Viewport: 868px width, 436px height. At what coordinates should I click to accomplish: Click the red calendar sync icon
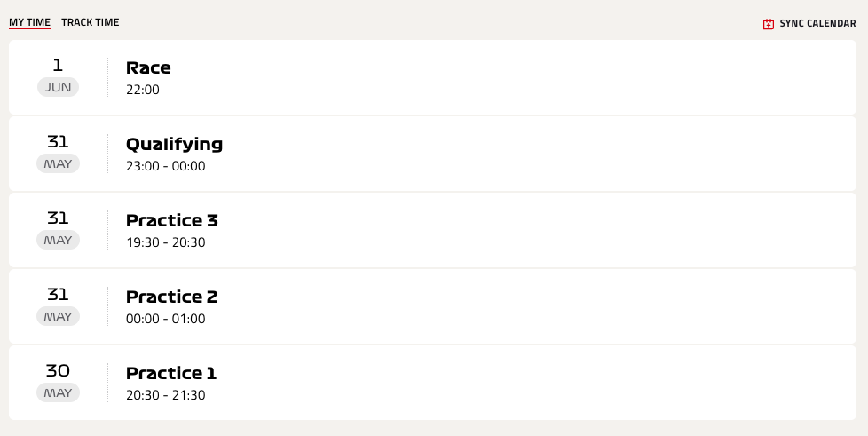point(768,24)
